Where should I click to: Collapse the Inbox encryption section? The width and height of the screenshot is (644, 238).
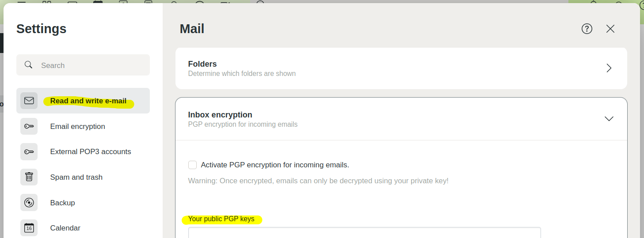pyautogui.click(x=609, y=119)
